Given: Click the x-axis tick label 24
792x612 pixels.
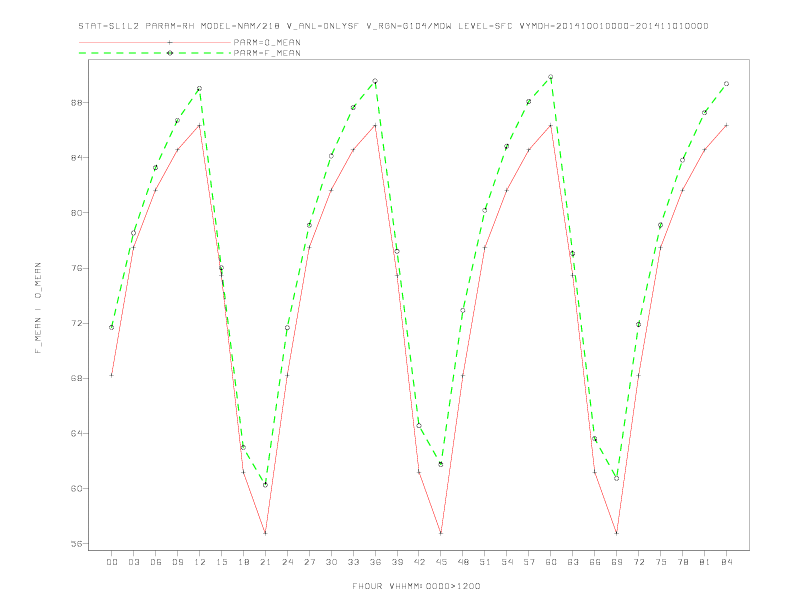Looking at the screenshot, I should tap(287, 562).
